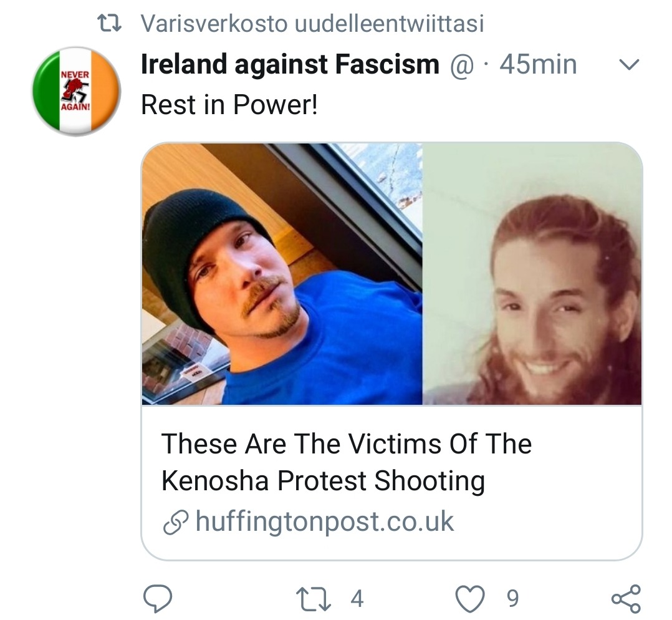The width and height of the screenshot is (672, 620).
Task: Open the tweet options chevron dropdown
Action: click(x=631, y=65)
